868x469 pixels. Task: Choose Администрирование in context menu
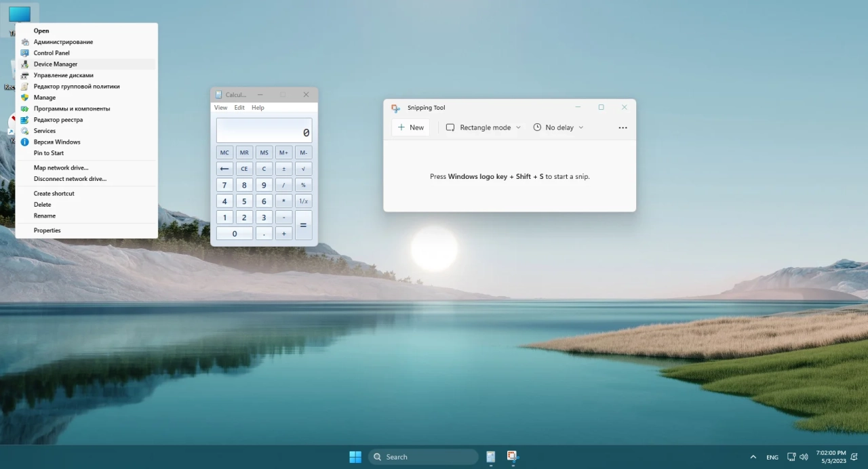(87, 42)
